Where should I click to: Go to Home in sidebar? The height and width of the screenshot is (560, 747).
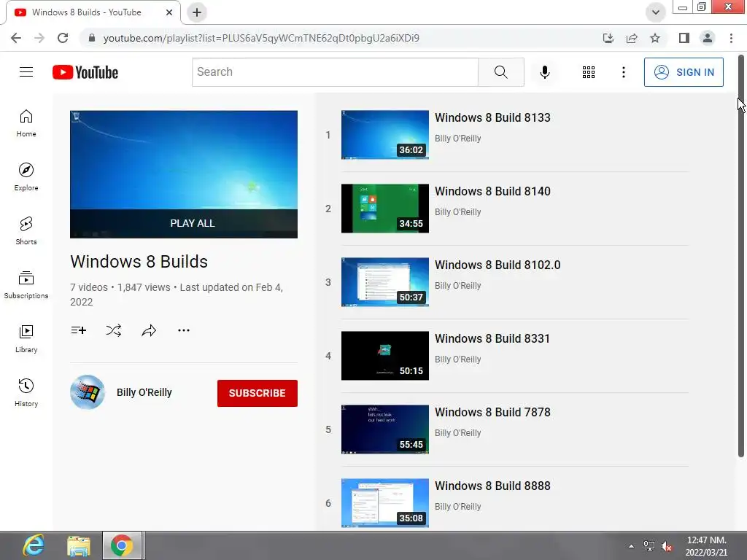coord(26,123)
